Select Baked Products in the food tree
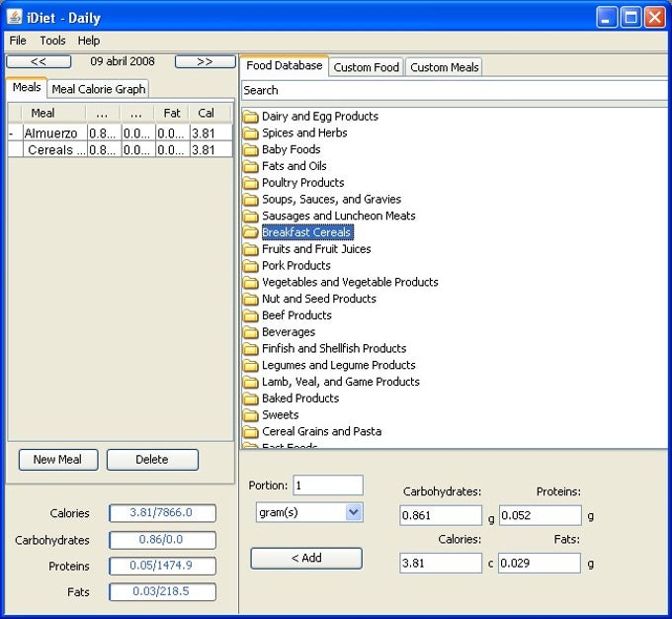 (x=300, y=398)
